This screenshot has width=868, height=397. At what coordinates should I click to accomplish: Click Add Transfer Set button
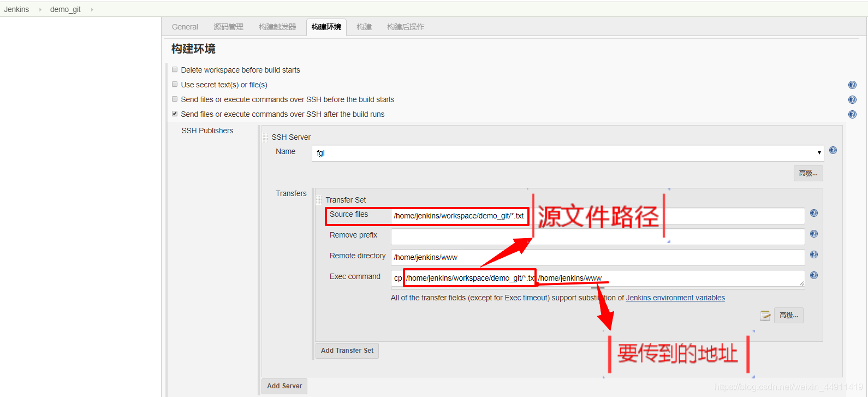[347, 351]
